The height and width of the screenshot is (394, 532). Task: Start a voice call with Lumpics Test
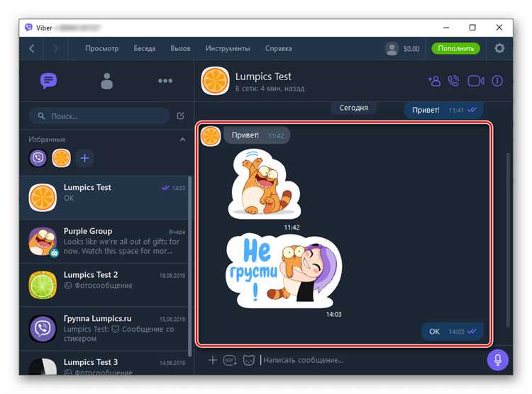coord(454,81)
